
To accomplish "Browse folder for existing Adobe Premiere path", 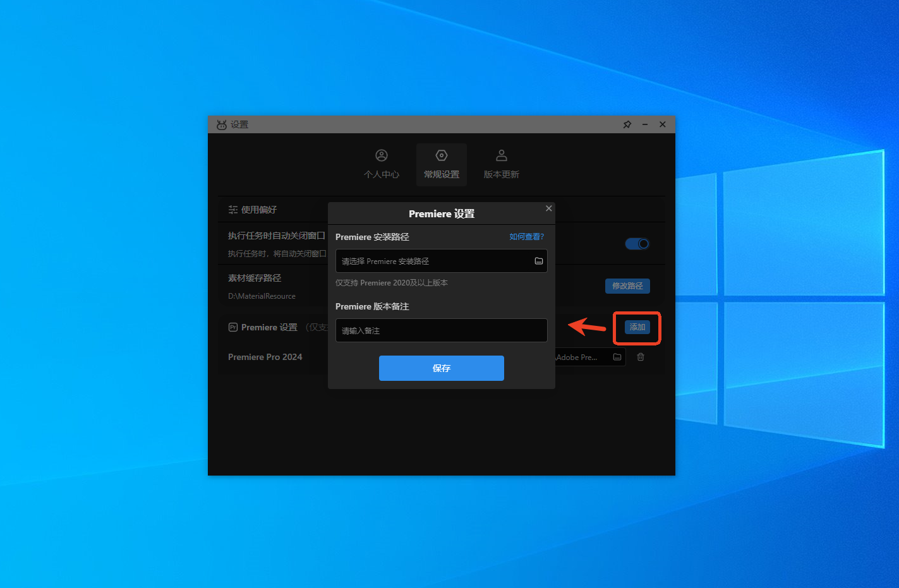I will [x=617, y=357].
